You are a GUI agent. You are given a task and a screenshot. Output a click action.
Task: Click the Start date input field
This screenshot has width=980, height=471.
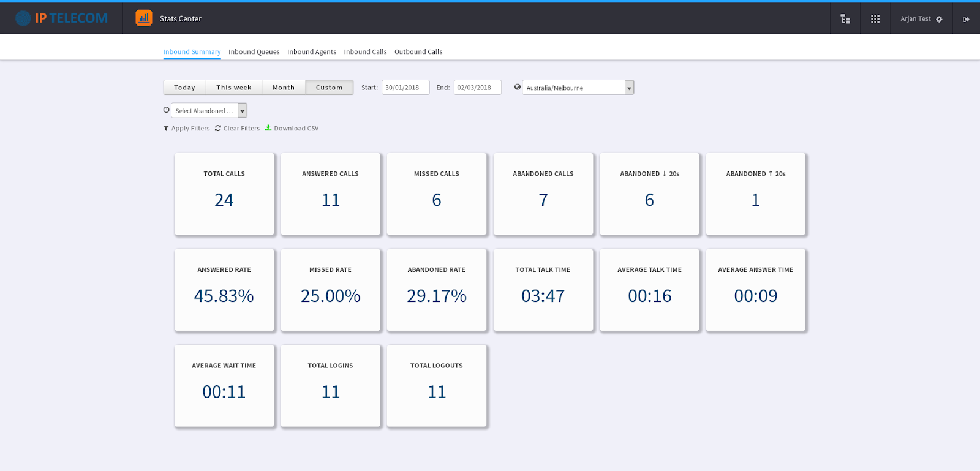[x=405, y=88]
